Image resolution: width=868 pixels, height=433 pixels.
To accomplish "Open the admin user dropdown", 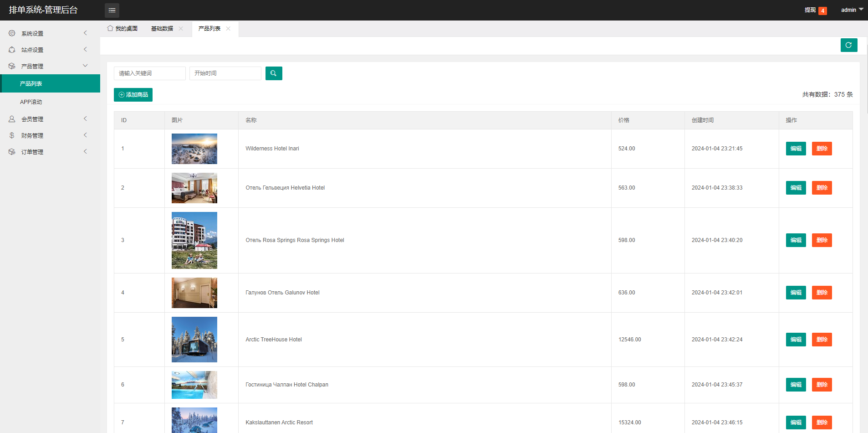I will point(852,10).
